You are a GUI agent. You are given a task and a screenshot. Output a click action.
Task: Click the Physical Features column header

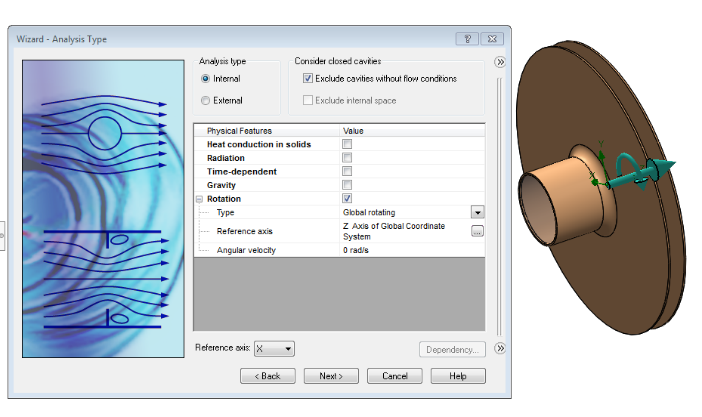coord(239,131)
